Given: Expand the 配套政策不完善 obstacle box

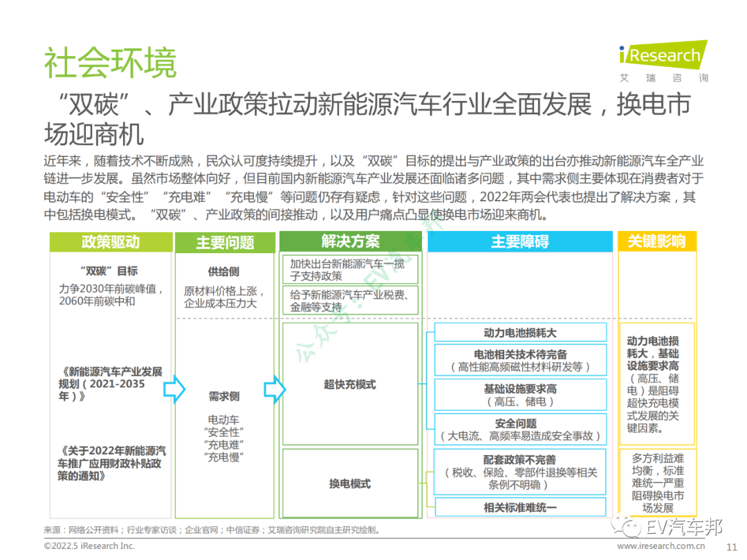Looking at the screenshot, I should coord(519,470).
